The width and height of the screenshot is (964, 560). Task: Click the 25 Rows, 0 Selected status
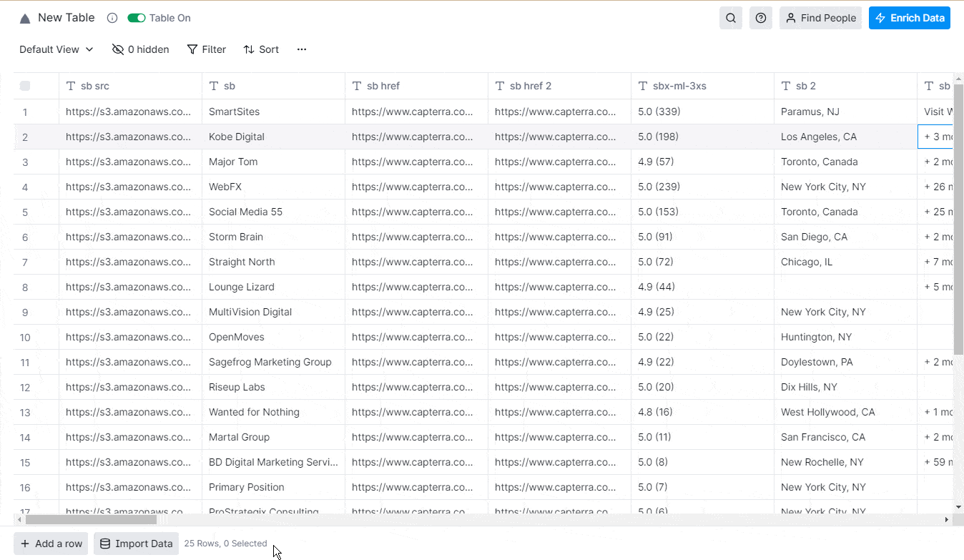(x=225, y=544)
